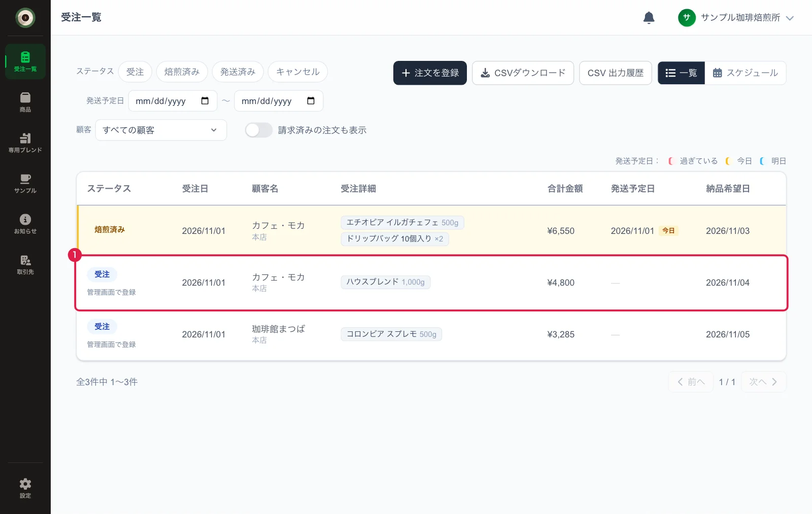
Task: Click the ¥6,550 total amount
Action: click(561, 231)
